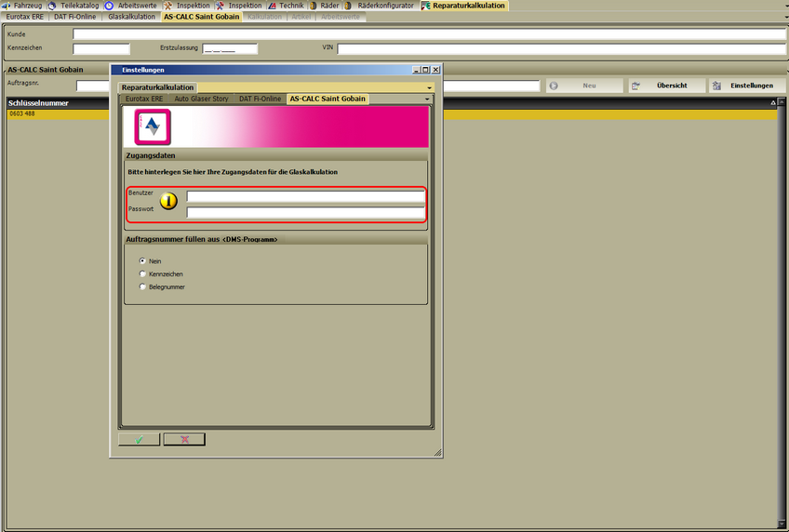Image resolution: width=789 pixels, height=532 pixels.
Task: Focus the Erstzulassung date field
Action: pos(230,48)
